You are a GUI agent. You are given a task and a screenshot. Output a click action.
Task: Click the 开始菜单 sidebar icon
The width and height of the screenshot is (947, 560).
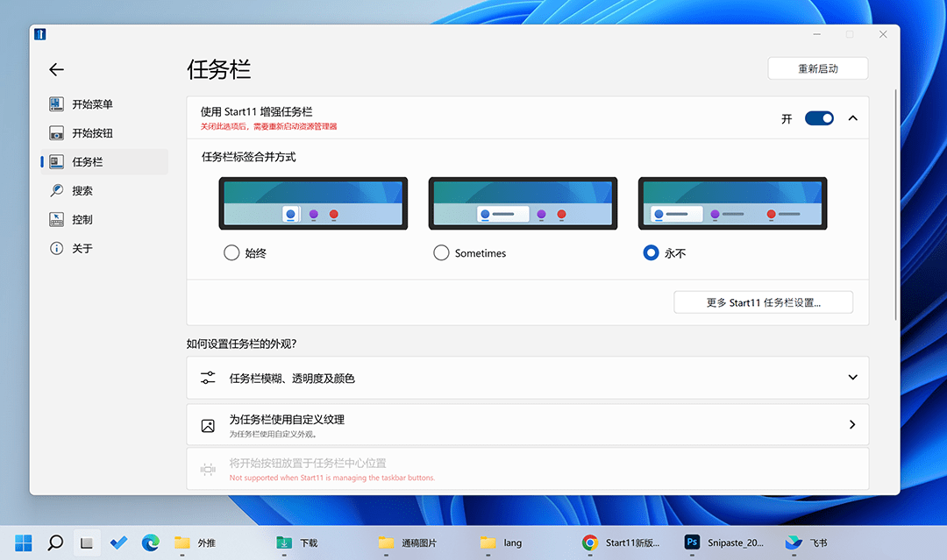pos(56,104)
